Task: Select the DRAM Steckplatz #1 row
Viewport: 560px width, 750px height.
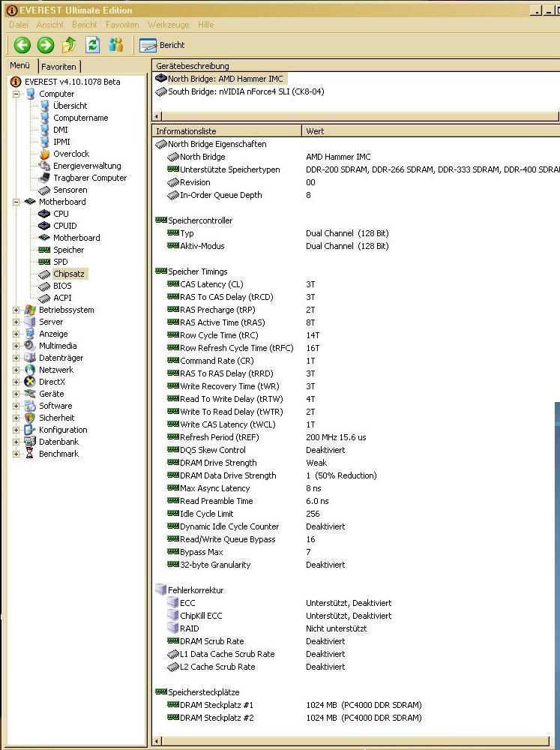Action: [x=356, y=705]
